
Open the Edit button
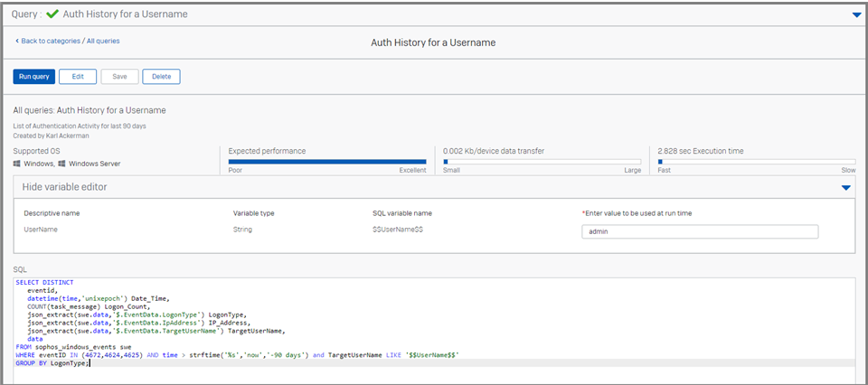(78, 76)
